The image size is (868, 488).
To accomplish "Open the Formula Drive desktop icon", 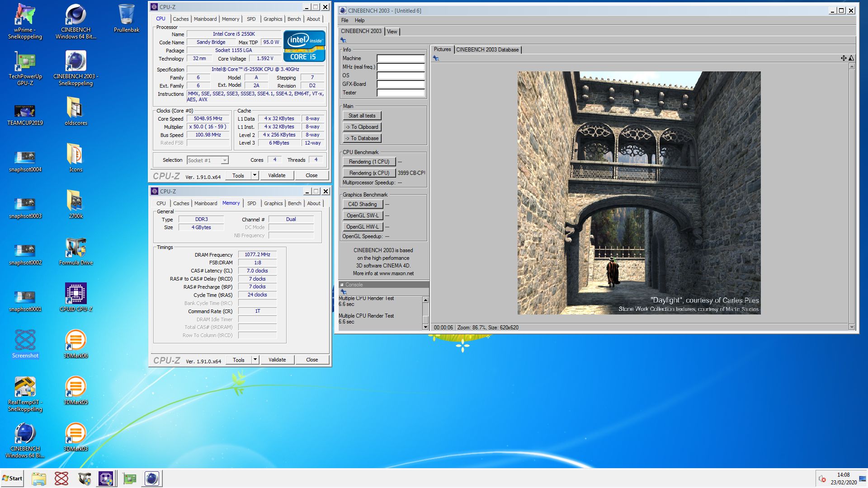I will click(x=75, y=251).
